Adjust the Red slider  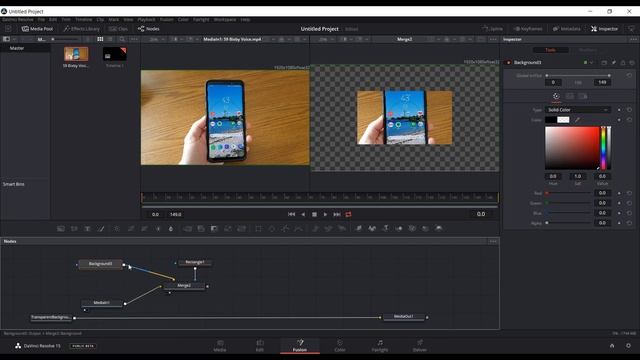pos(569,193)
